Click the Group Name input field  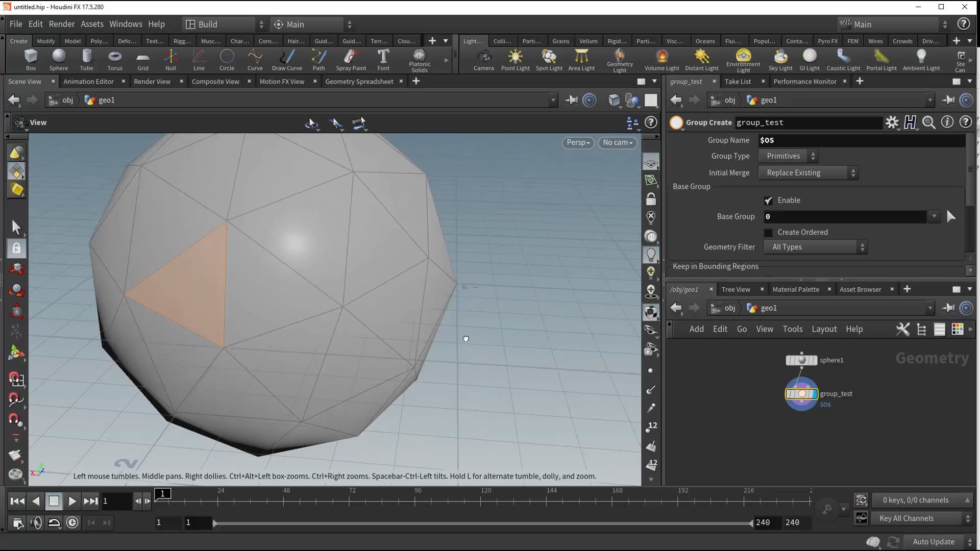861,140
